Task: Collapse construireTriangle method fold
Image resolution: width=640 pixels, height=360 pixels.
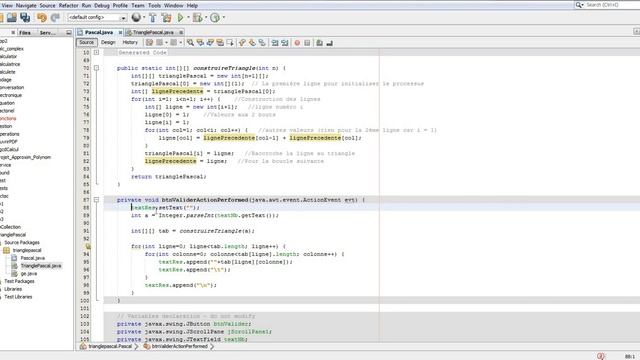Action: pos(96,68)
